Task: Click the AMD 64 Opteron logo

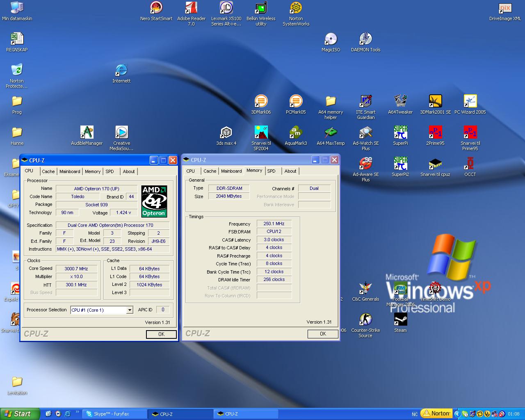Action: click(x=154, y=201)
